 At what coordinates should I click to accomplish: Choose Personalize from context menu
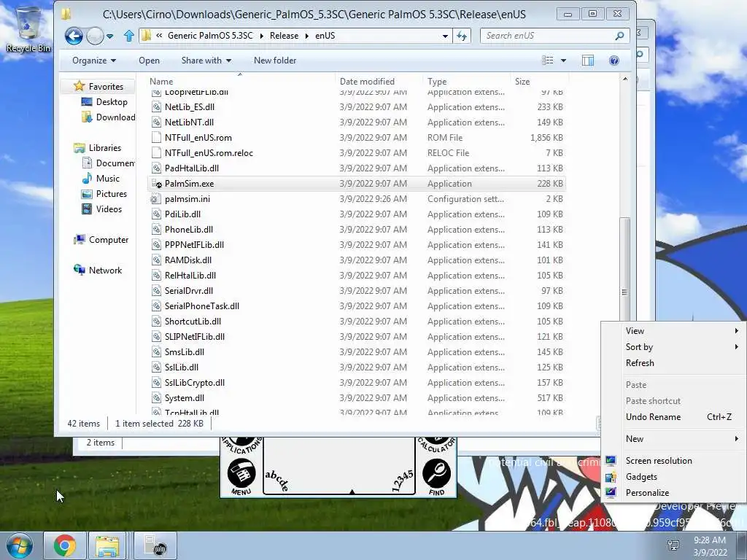[x=673, y=493]
